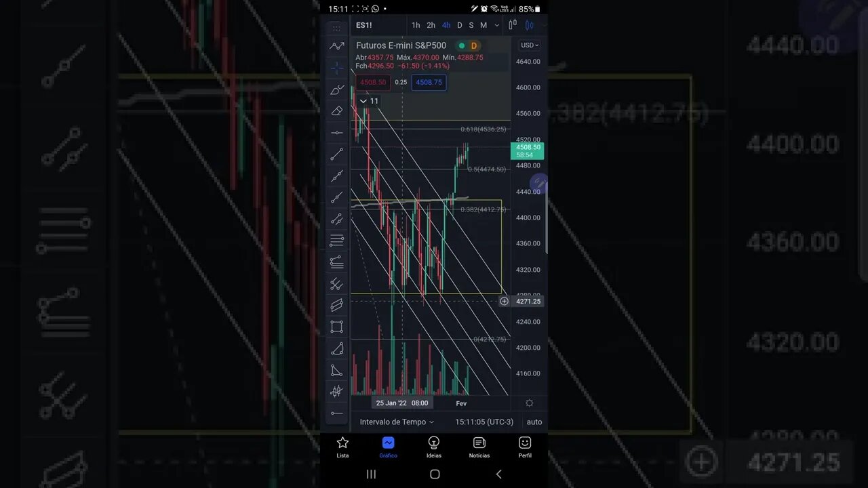This screenshot has width=868, height=488.
Task: Tap the green market status dot
Action: (462, 45)
